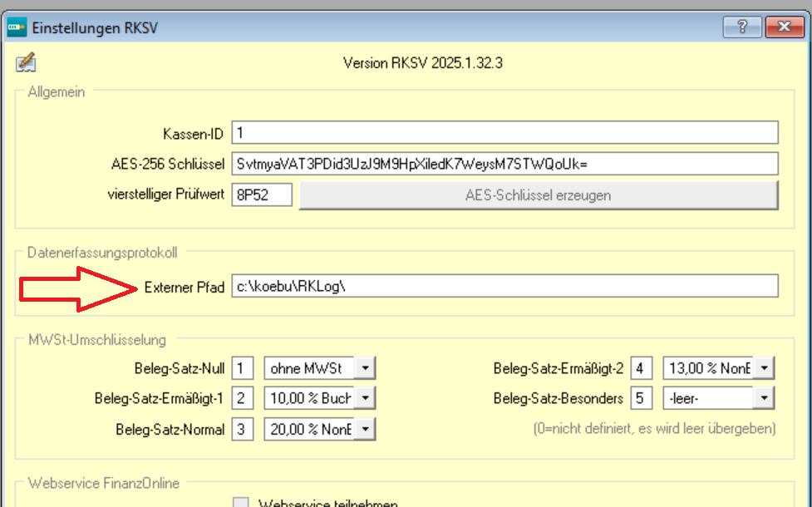
Task: Select the vierstelliger Prüfwert field
Action: 262,194
